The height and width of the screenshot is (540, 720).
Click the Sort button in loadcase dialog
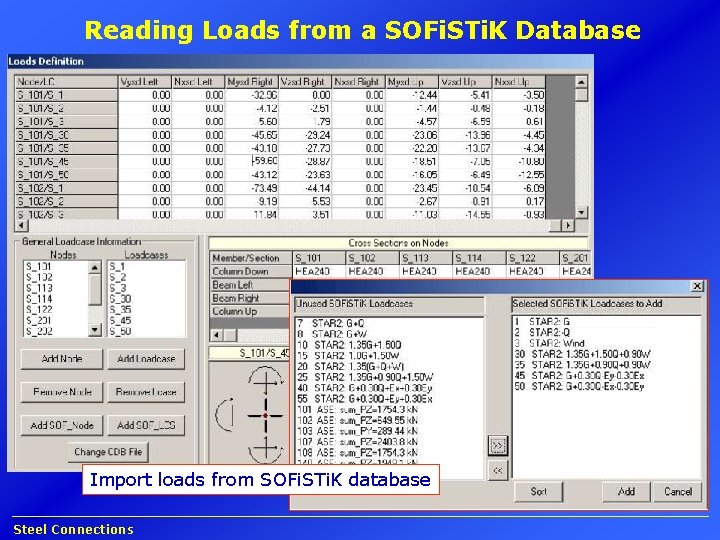point(538,492)
